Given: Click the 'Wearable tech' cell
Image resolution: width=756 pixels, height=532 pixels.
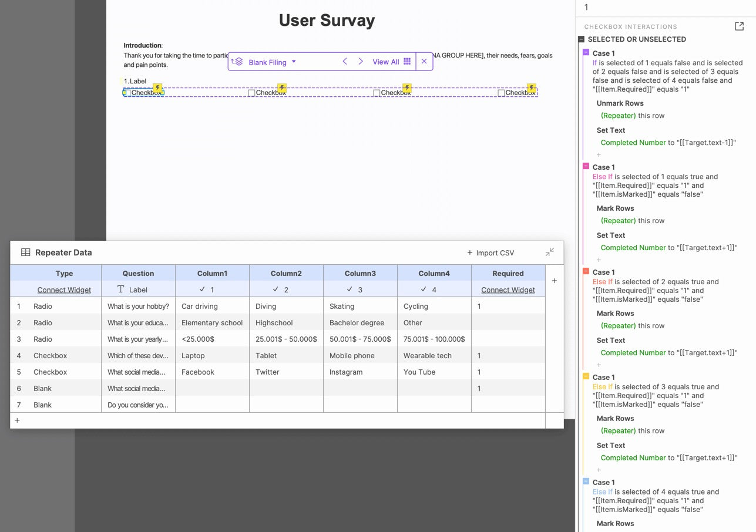Looking at the screenshot, I should tap(434, 355).
